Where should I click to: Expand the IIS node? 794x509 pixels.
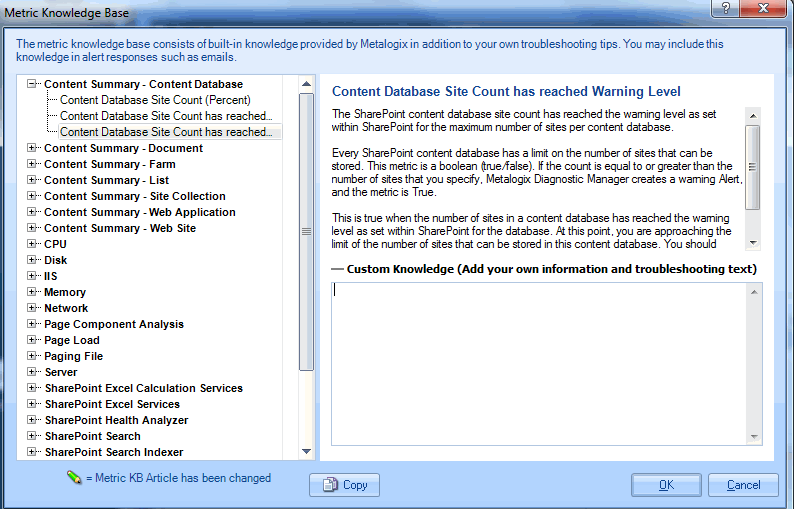[31, 276]
